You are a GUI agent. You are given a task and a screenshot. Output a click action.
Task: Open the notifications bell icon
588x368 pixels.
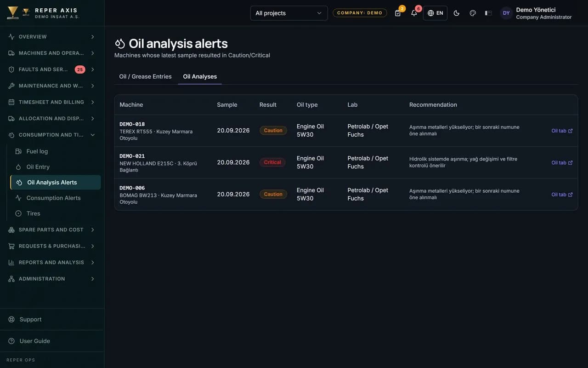(x=414, y=13)
